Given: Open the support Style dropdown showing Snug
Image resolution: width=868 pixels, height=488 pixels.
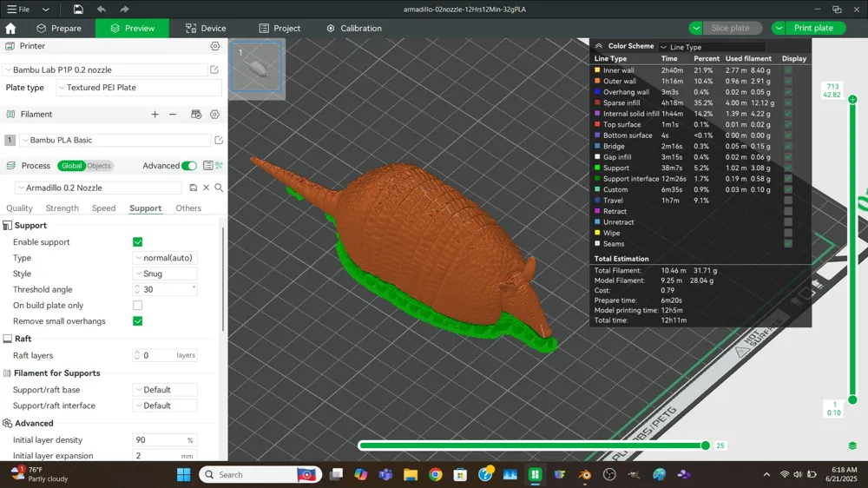Looking at the screenshot, I should point(165,274).
